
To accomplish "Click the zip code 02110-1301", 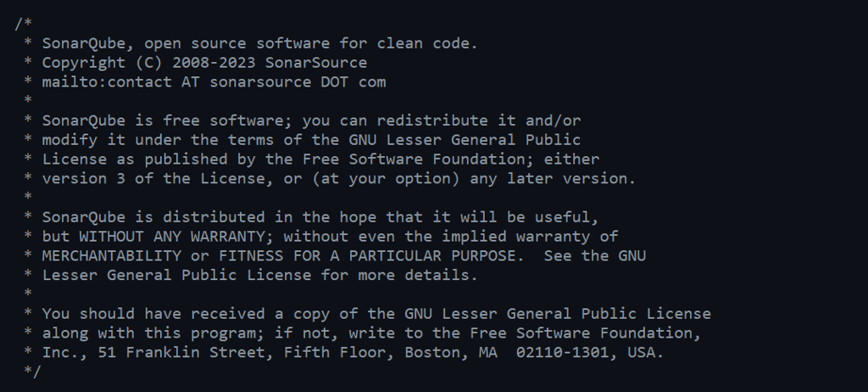I will point(563,353).
